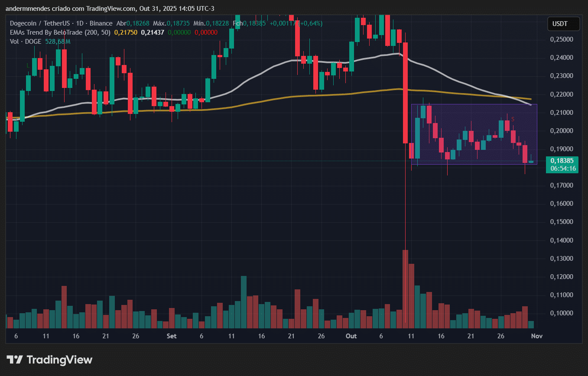Click the Out month label on the axis

(351, 336)
